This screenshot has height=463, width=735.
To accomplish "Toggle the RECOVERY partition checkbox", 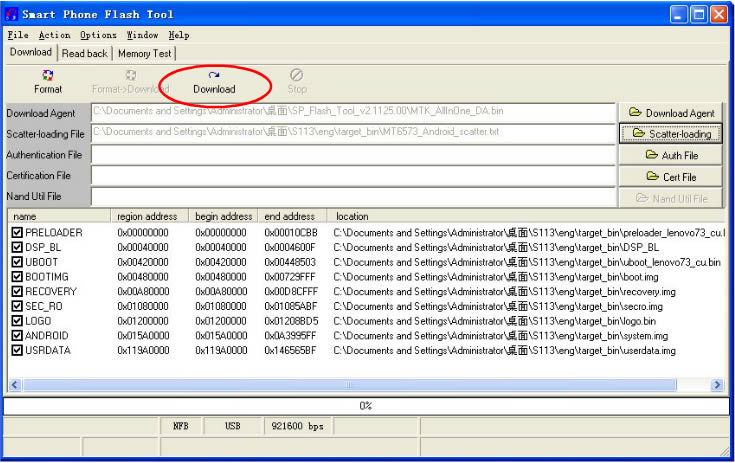I will pos(17,291).
